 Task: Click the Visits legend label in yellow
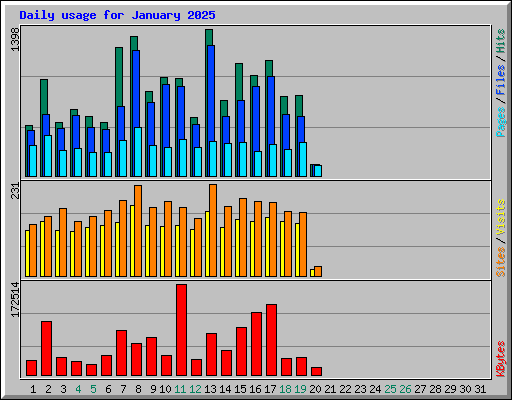click(x=501, y=217)
